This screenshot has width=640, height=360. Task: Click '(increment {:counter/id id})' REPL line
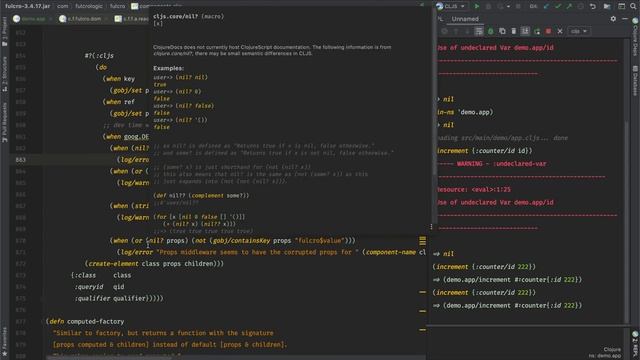click(x=484, y=151)
